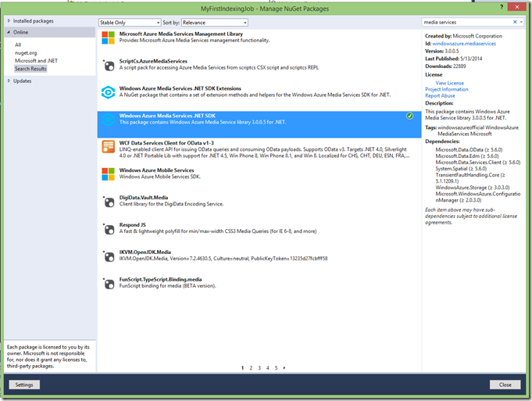Click the media services search box
This screenshot has width=532, height=401.
[x=467, y=23]
